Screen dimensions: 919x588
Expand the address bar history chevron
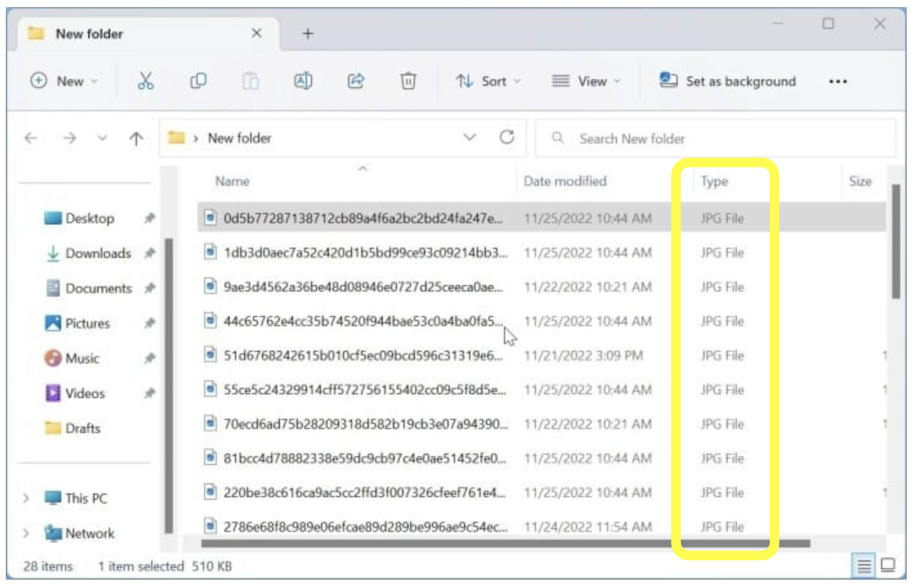pos(470,137)
